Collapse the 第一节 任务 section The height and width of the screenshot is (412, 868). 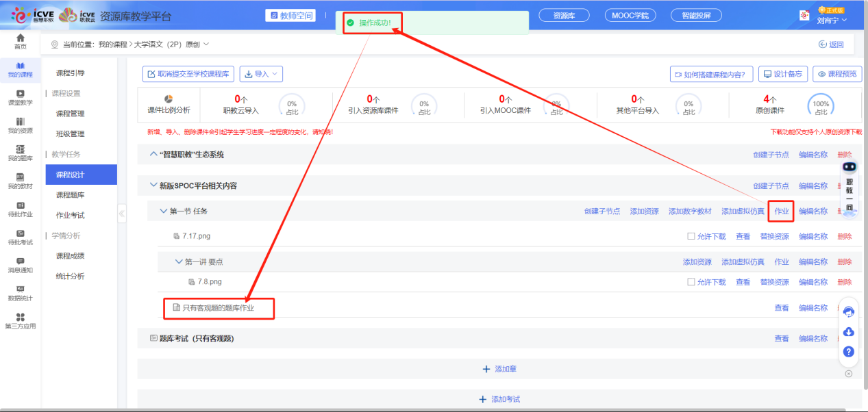pyautogui.click(x=163, y=211)
